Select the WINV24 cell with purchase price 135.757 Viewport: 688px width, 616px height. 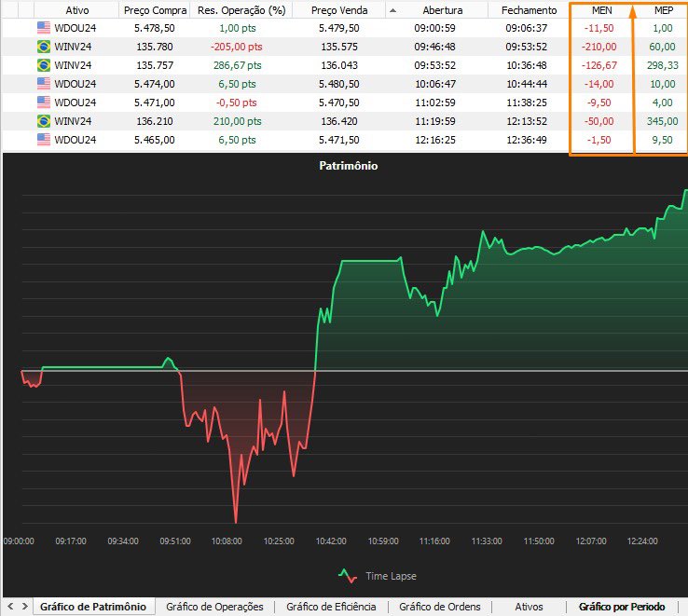(x=73, y=65)
